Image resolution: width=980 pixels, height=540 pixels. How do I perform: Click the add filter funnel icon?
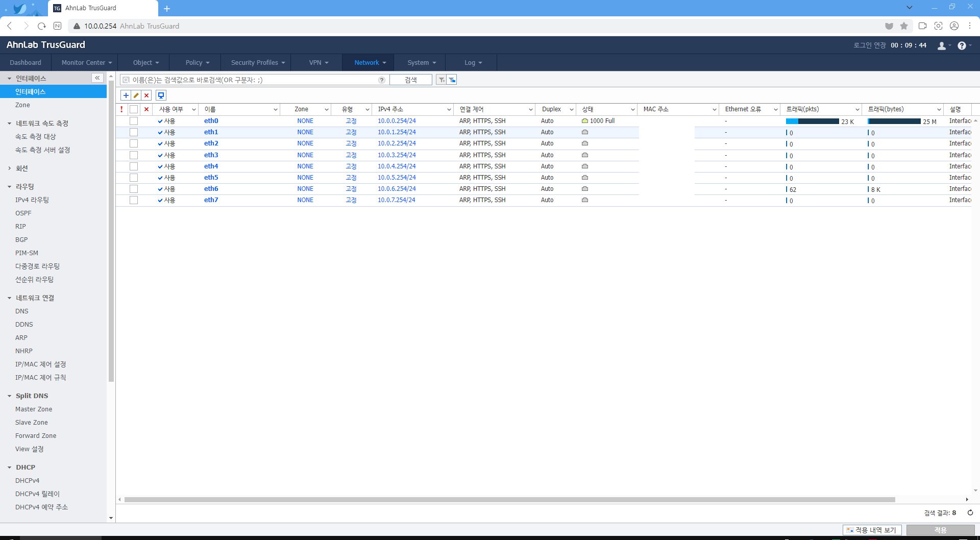click(442, 80)
